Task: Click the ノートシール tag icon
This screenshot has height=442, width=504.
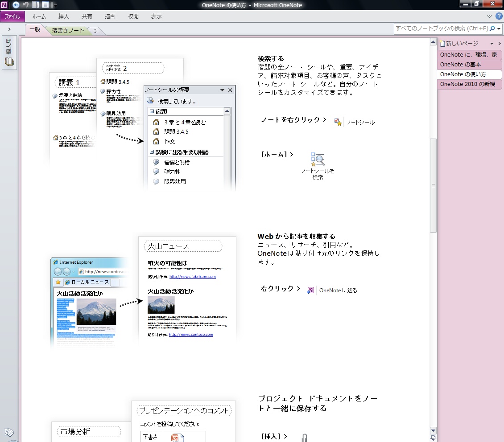Action: [x=338, y=122]
